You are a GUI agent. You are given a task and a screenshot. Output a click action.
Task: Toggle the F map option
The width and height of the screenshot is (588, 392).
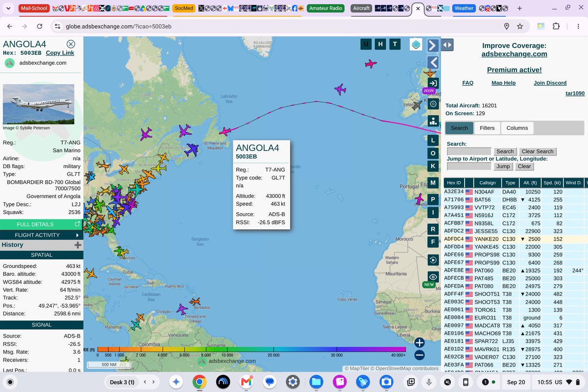click(x=433, y=242)
